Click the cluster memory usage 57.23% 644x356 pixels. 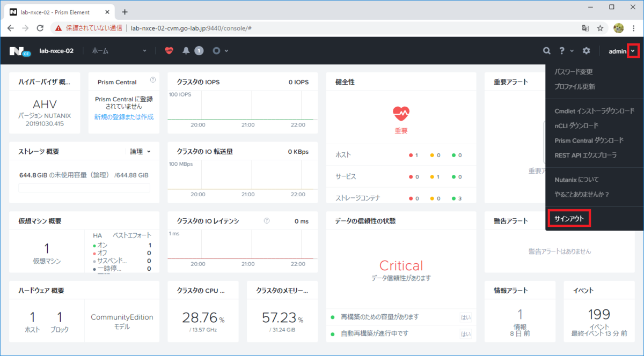(x=282, y=318)
